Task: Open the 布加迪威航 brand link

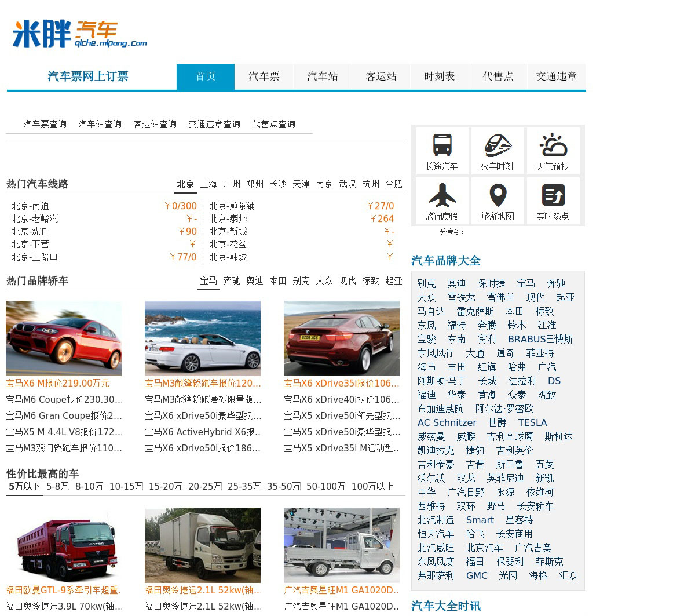Action: pyautogui.click(x=440, y=409)
